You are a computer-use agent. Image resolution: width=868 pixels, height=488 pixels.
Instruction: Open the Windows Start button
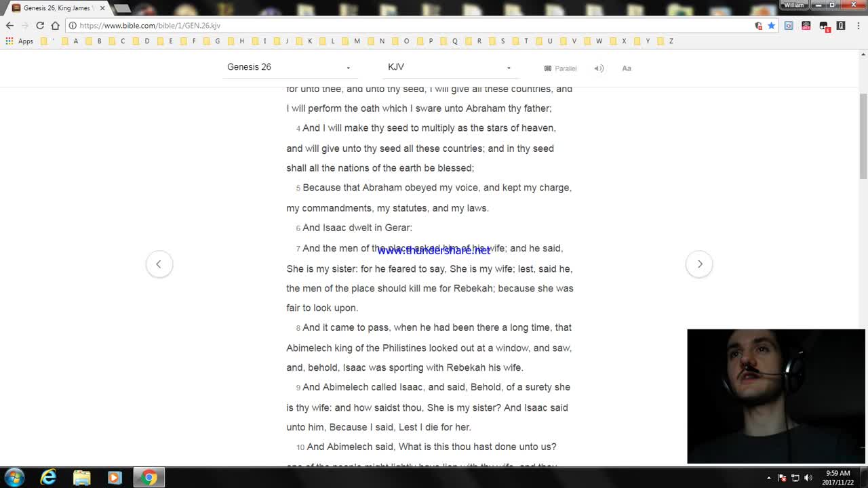tap(14, 477)
